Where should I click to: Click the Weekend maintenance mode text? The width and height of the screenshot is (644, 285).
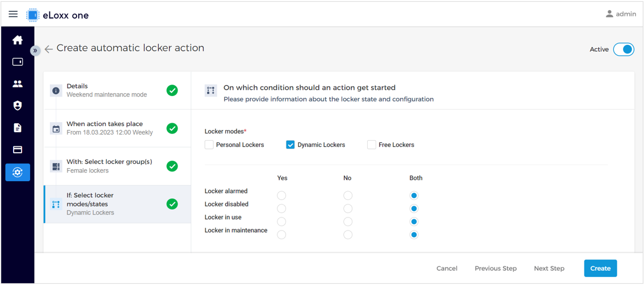107,94
